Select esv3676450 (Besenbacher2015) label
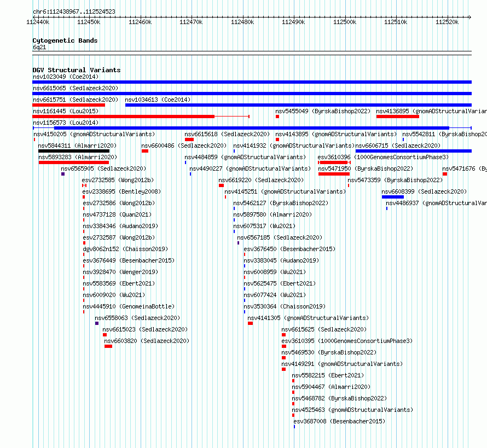 tap(289, 249)
